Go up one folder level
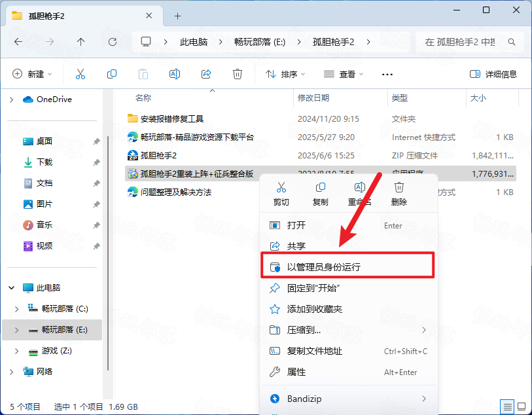The image size is (532, 415). click(80, 42)
